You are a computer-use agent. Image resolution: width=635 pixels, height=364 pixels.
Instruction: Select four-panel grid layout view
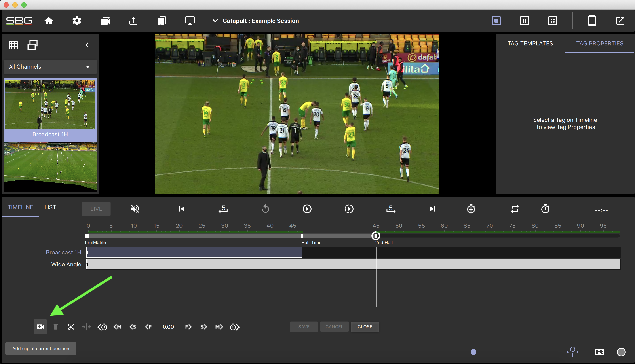[x=553, y=21]
